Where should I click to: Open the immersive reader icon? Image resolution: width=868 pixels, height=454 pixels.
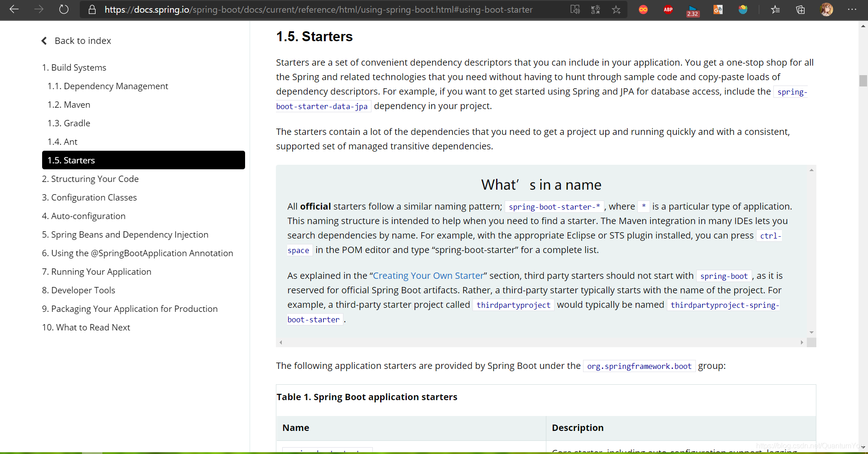coord(575,10)
